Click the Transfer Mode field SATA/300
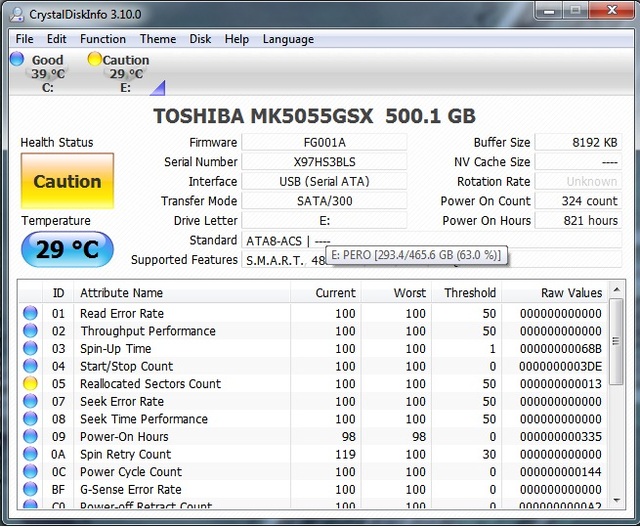Image resolution: width=640 pixels, height=527 pixels. tap(324, 201)
